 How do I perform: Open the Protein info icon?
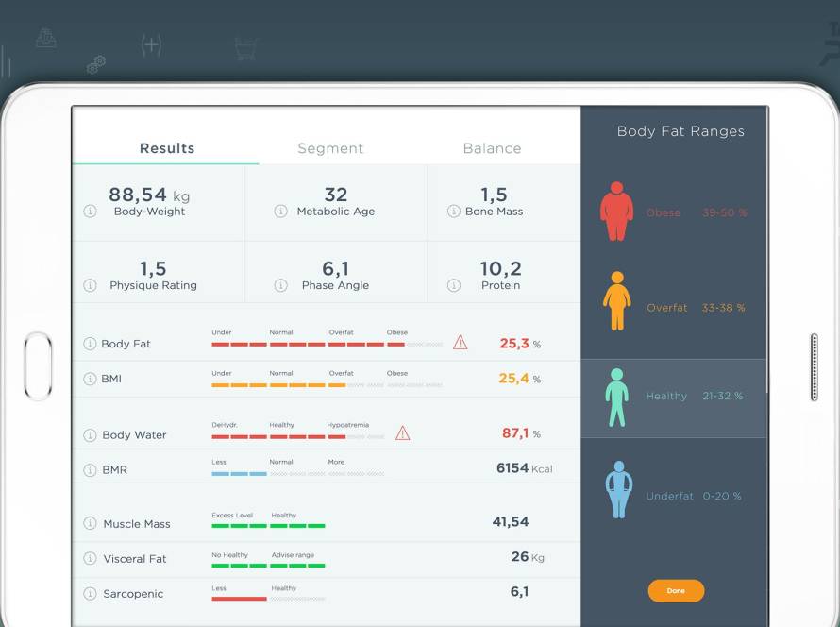[x=454, y=285]
